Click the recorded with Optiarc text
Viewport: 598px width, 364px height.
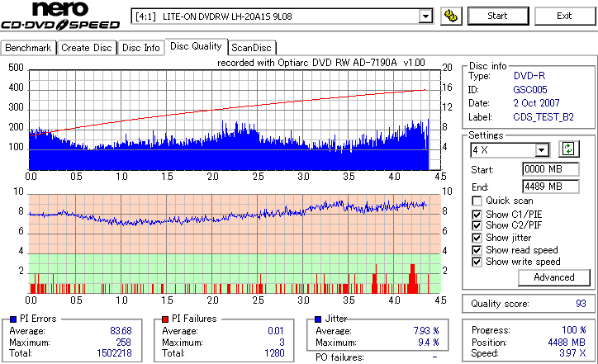pyautogui.click(x=321, y=63)
